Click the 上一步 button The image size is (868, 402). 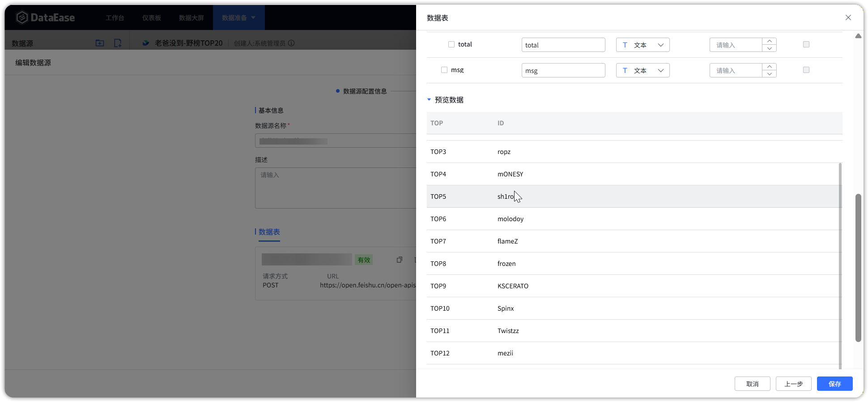[x=793, y=384]
